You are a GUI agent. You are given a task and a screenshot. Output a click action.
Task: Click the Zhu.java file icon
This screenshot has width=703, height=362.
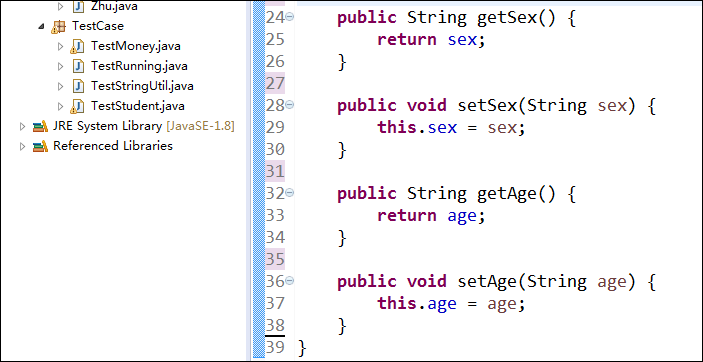[78, 6]
